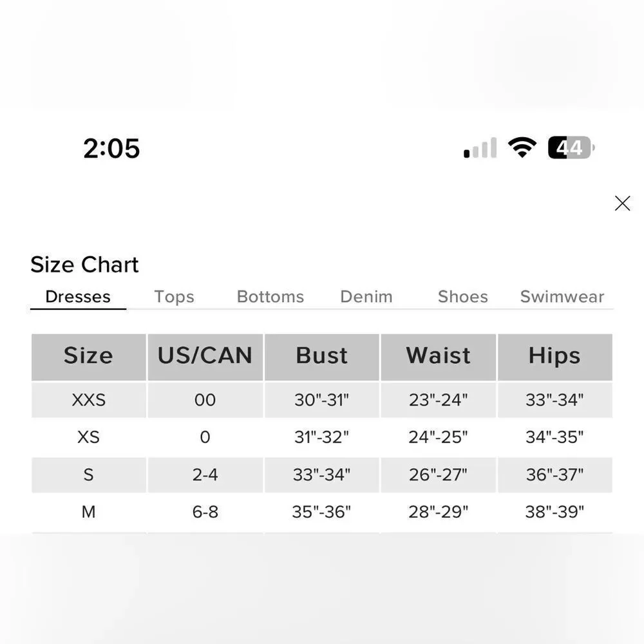Tap the battery level indicator
644x644 pixels.
[x=571, y=148]
